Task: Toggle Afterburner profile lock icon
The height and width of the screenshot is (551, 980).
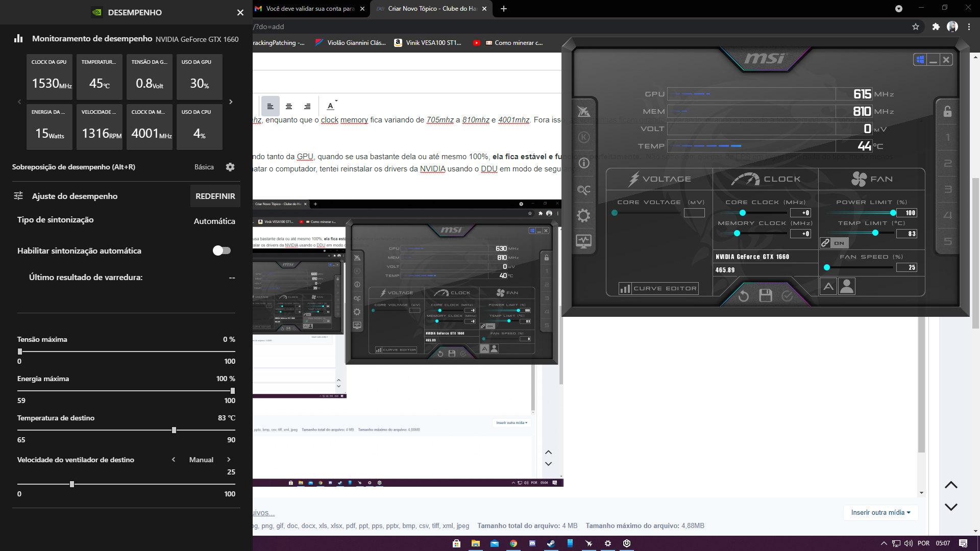Action: tap(947, 111)
